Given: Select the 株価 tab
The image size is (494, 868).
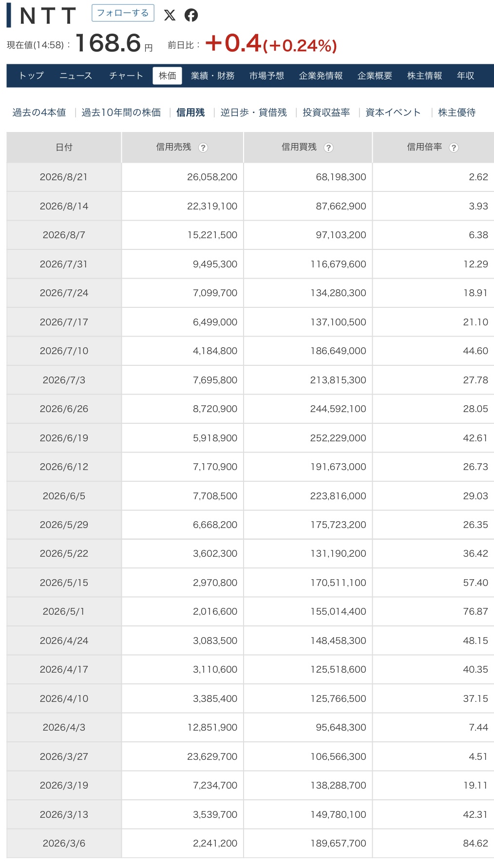Looking at the screenshot, I should [x=168, y=75].
